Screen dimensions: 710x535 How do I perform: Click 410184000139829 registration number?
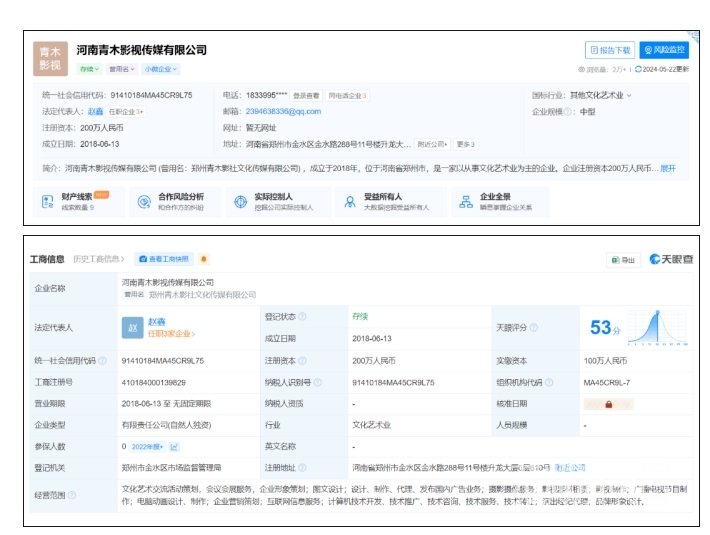pos(154,382)
